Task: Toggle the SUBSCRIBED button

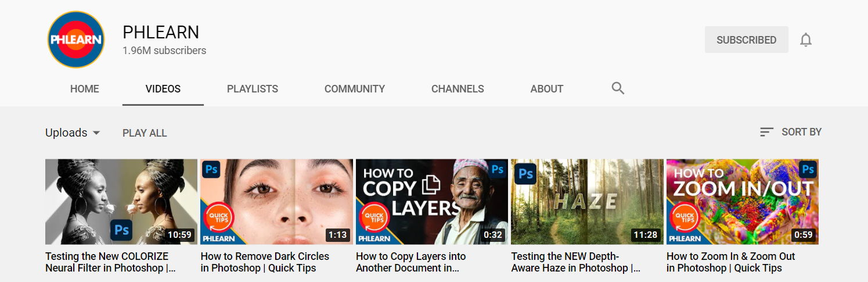Action: pyautogui.click(x=746, y=40)
